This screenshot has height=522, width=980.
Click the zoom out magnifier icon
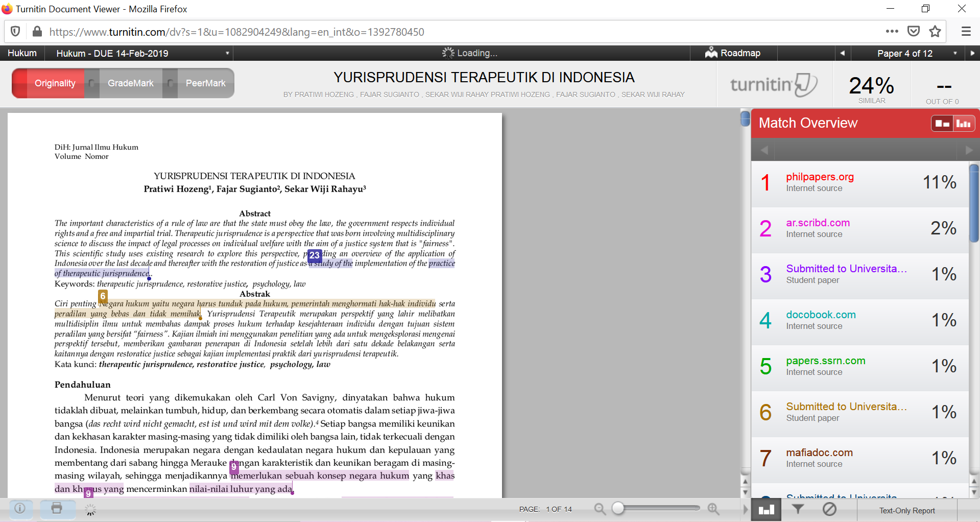click(600, 509)
